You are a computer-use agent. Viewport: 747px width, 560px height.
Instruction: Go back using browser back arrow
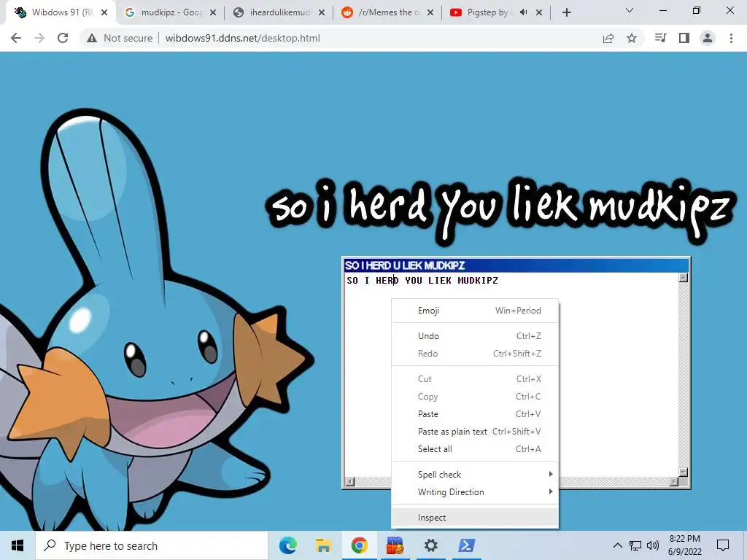16,38
